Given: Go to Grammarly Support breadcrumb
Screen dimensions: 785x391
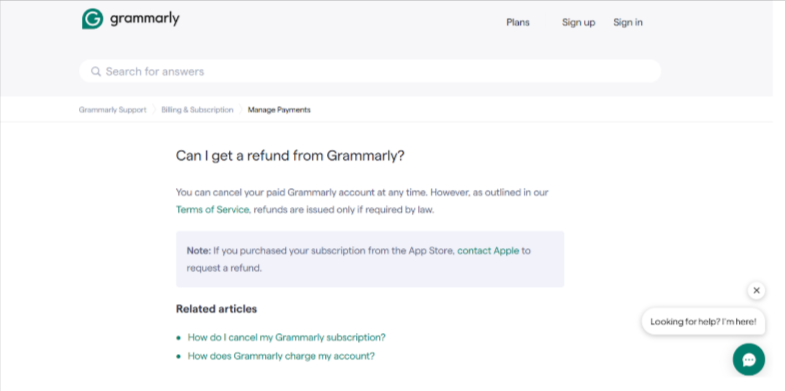Looking at the screenshot, I should click(113, 110).
